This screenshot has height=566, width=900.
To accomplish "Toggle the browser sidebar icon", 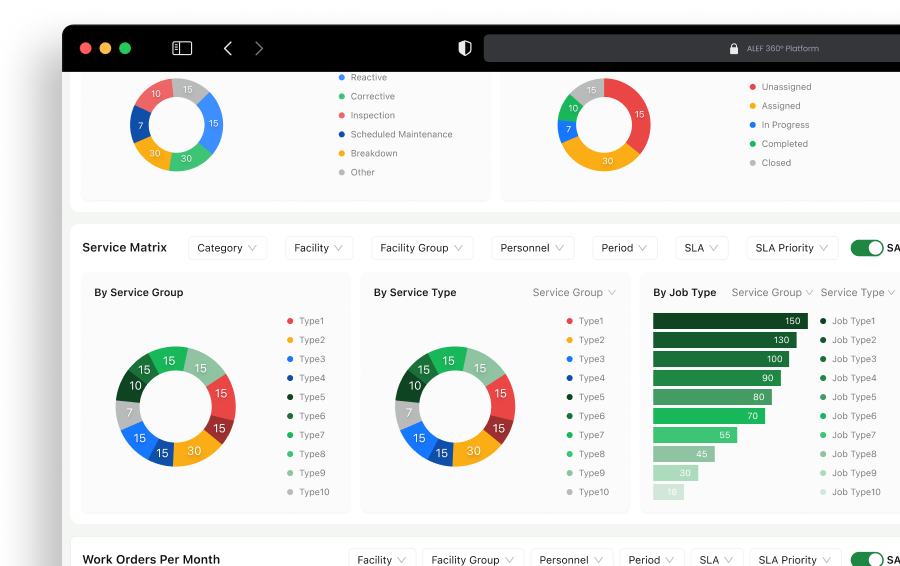I will (182, 48).
